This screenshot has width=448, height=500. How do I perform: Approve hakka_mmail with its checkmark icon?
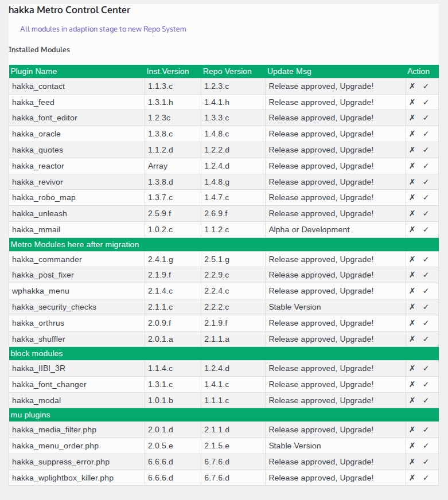[426, 229]
